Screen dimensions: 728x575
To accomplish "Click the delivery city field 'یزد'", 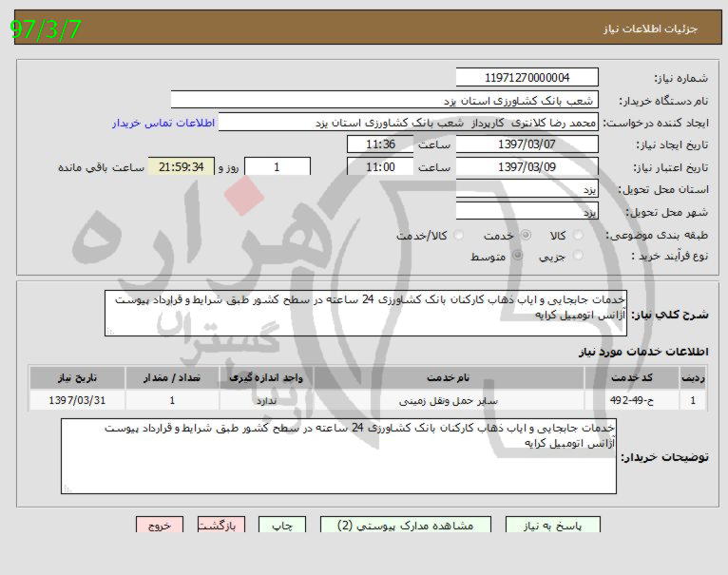I will pos(527,212).
